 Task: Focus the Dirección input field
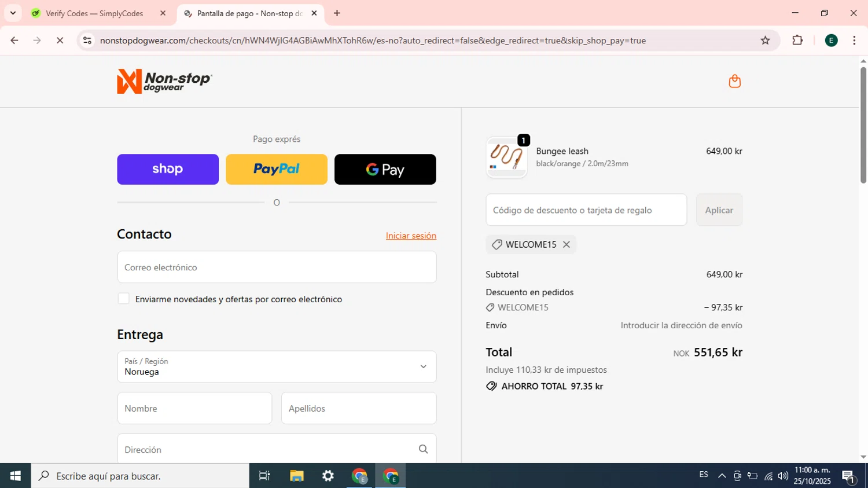pyautogui.click(x=277, y=449)
